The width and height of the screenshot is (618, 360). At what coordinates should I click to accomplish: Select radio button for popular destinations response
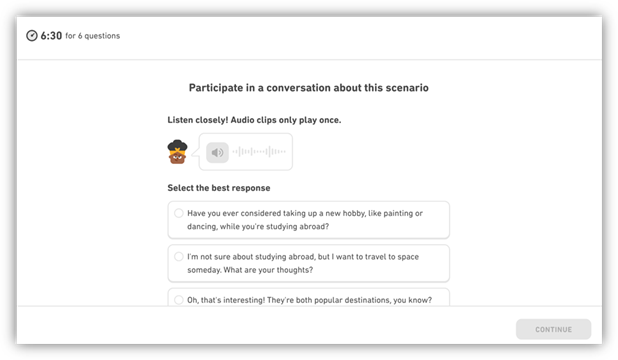pos(179,300)
